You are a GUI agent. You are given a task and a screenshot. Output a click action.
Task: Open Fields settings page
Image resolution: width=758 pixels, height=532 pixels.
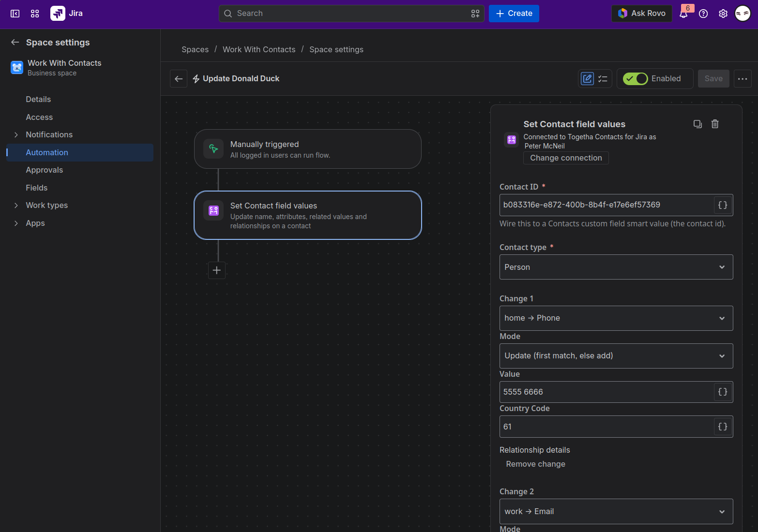coord(36,188)
